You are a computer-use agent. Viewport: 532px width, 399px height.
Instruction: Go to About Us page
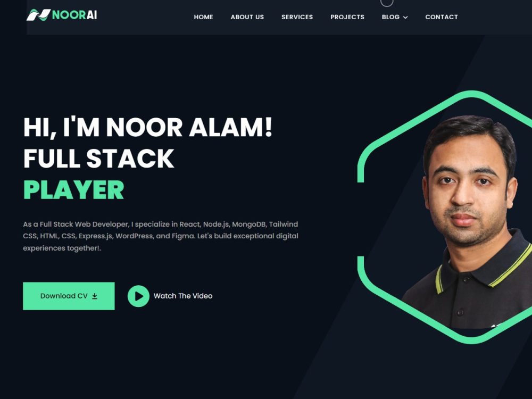point(247,17)
